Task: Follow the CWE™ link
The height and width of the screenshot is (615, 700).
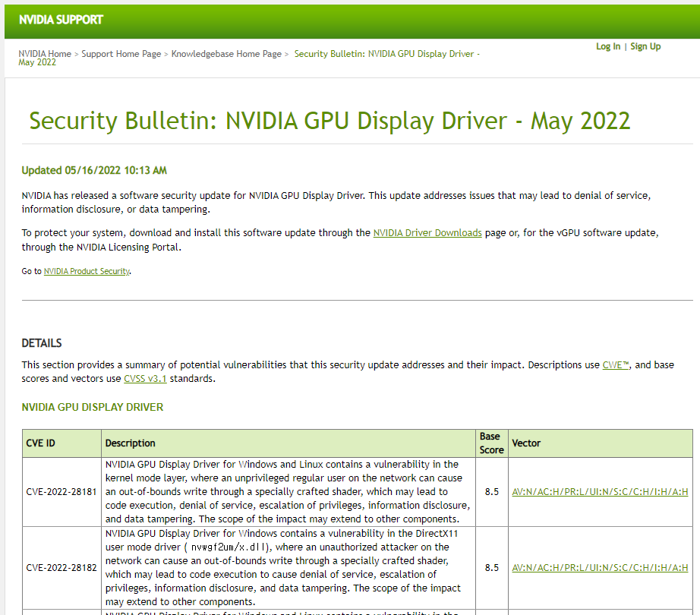Action: tap(615, 364)
